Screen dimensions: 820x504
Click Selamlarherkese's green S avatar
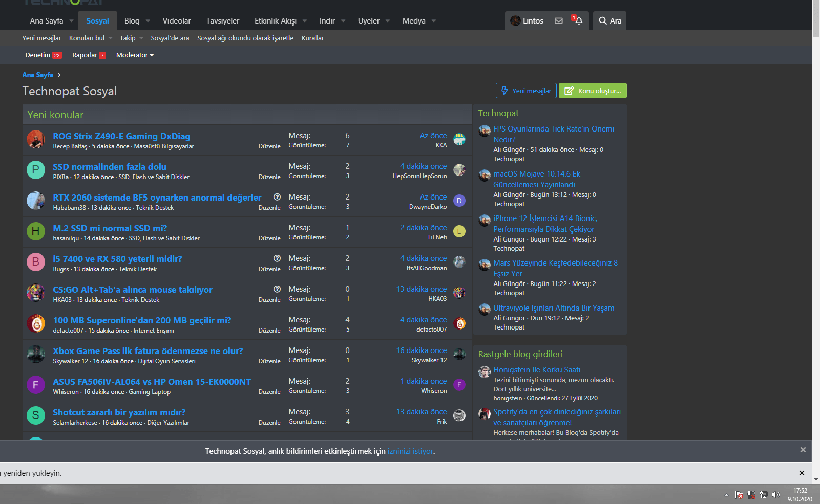pyautogui.click(x=36, y=415)
